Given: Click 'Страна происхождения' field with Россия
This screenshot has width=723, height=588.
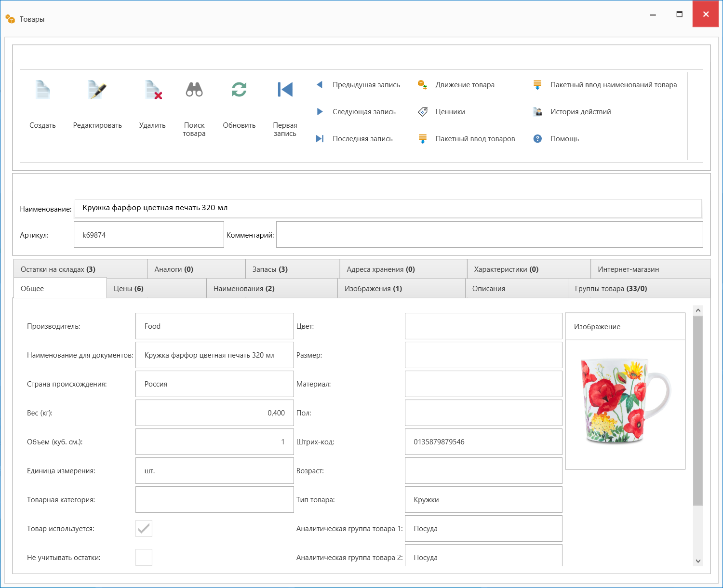Looking at the screenshot, I should [x=214, y=384].
